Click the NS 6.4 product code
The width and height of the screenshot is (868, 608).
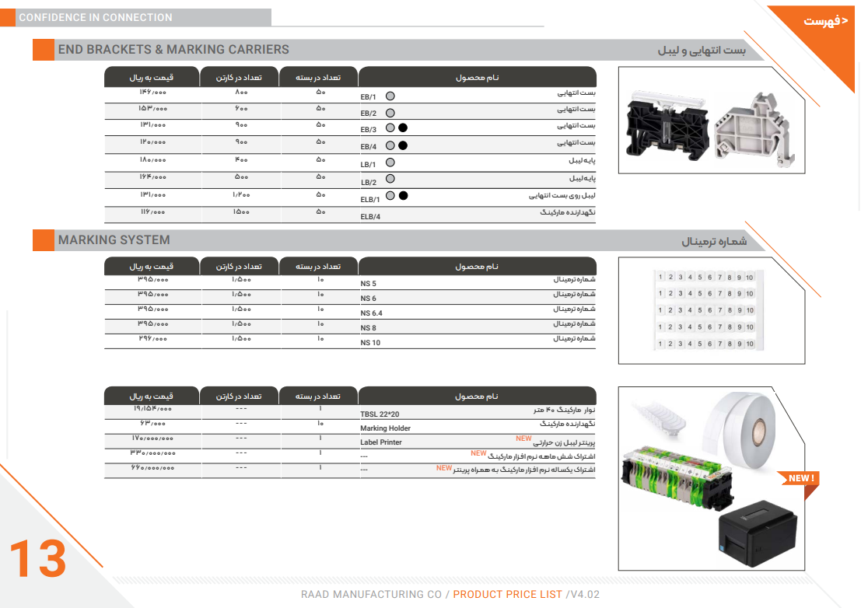[372, 313]
